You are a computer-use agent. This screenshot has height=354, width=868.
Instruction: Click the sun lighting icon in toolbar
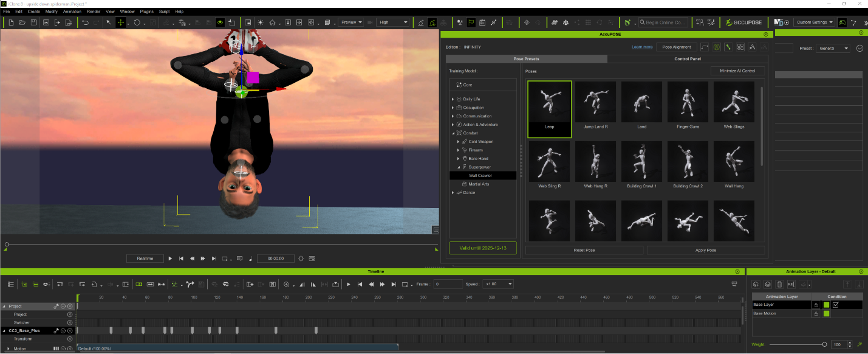tap(260, 23)
